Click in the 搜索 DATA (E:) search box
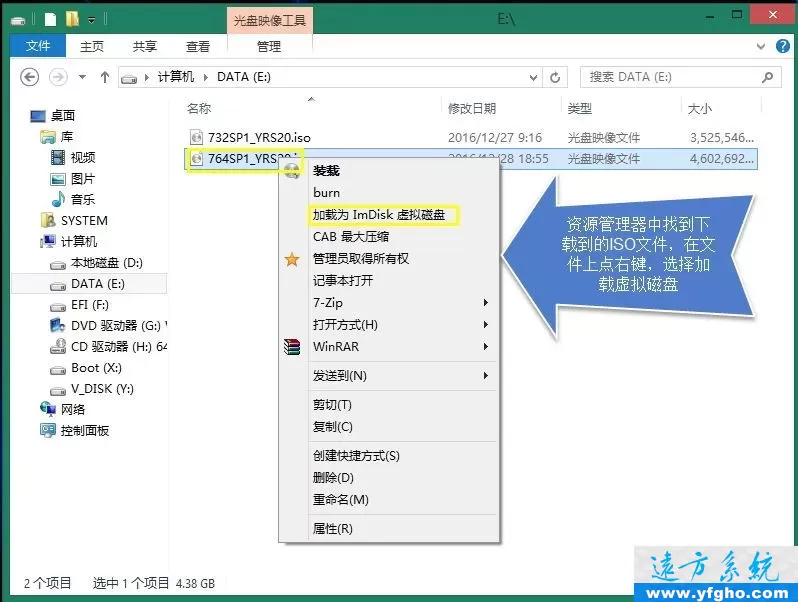 (x=680, y=77)
